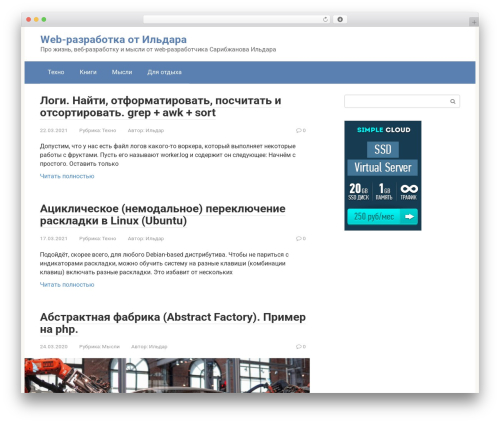Click the Simple Cloud SSD Virtual Server banner

(383, 176)
